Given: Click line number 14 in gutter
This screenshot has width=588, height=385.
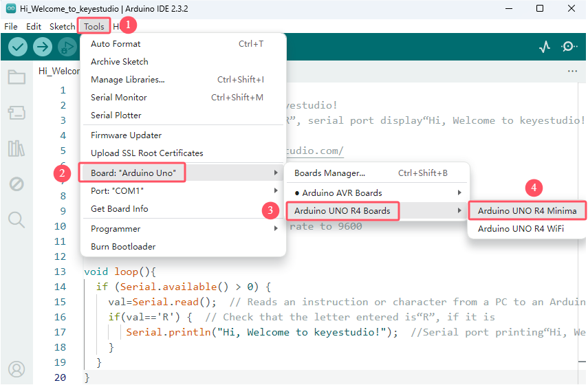Looking at the screenshot, I should click(x=60, y=287).
